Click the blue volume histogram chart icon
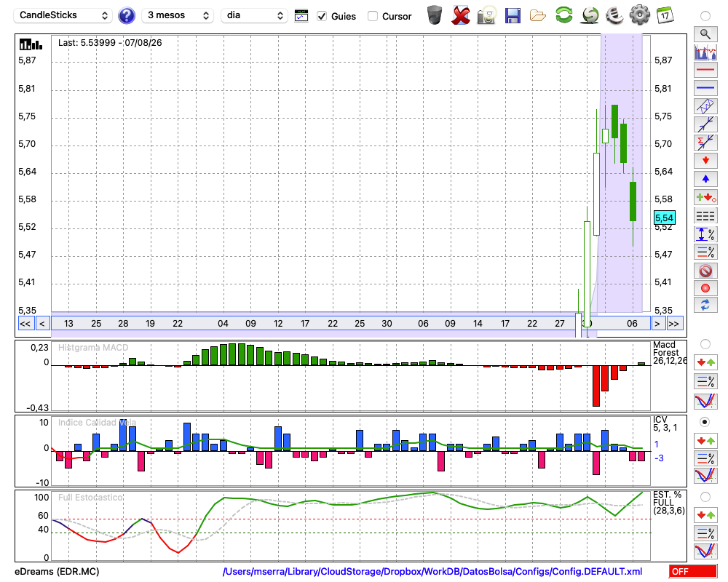Viewport: 728px width, 582px height. [705, 52]
